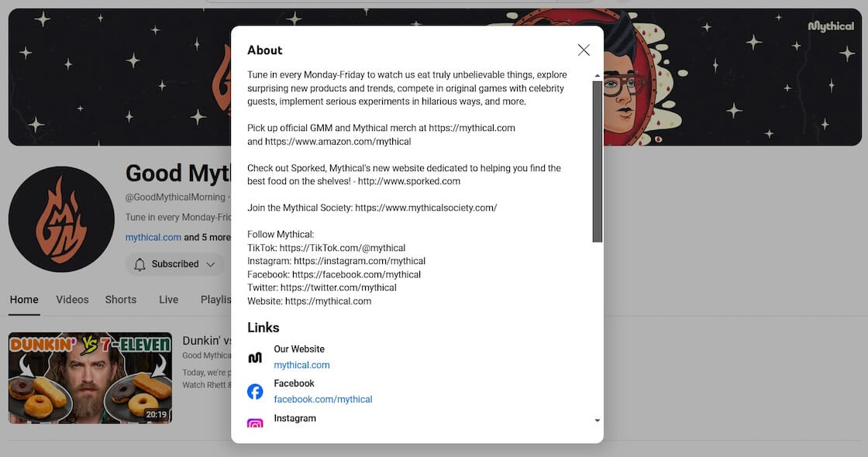Go to the Live tab
Viewport: 868px width, 457px height.
168,300
